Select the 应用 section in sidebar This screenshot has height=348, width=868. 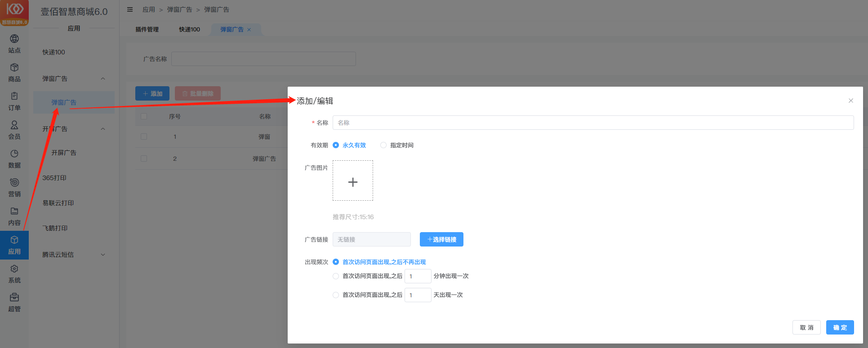14,245
